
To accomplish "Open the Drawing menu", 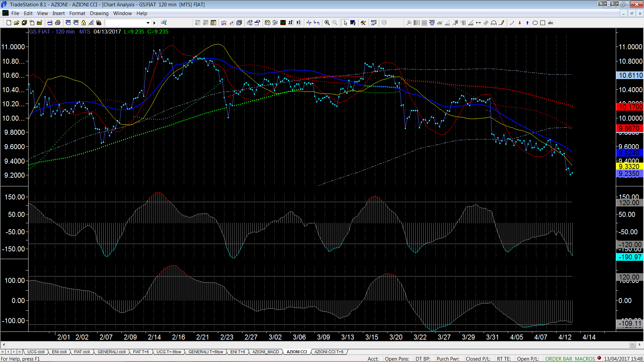I will (99, 13).
